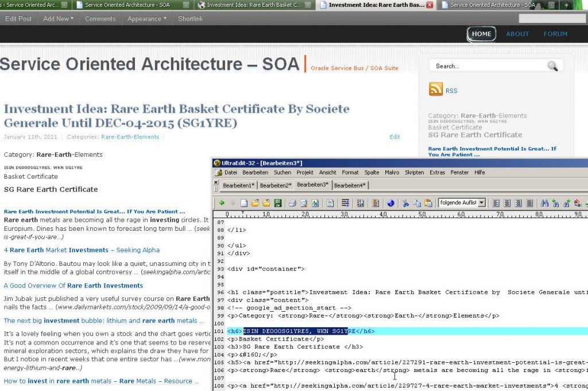Open the 'folgende Auflist' dropdown
This screenshot has height=391, width=588.
[x=482, y=203]
